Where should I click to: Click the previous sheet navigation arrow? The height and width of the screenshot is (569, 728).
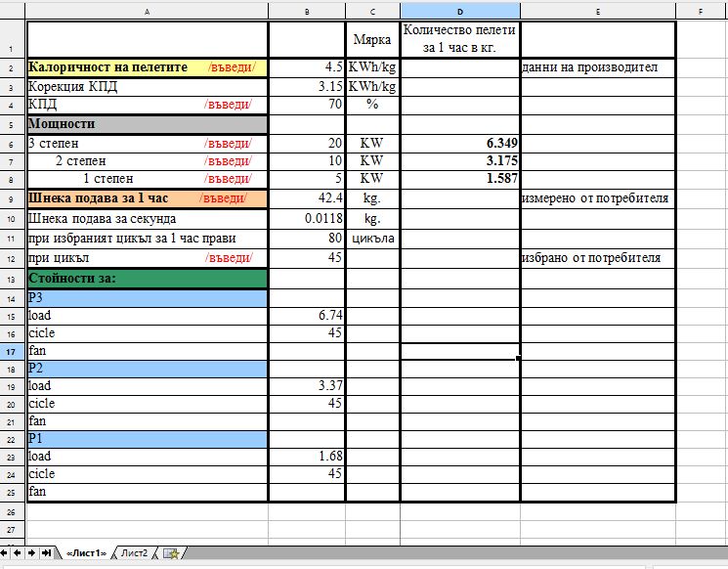20,553
